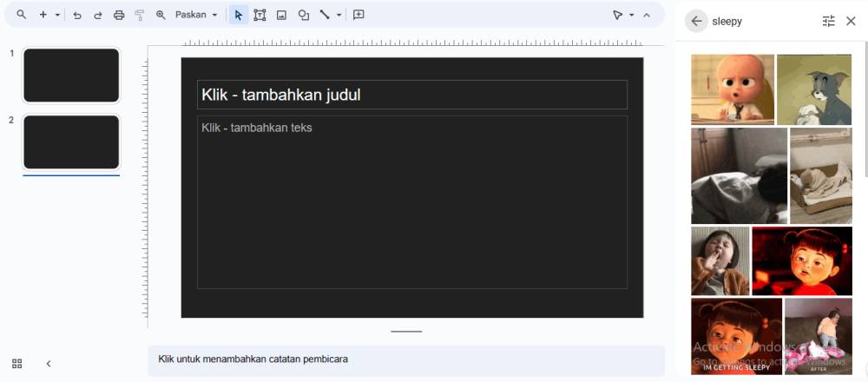The height and width of the screenshot is (382, 868).
Task: Click the search menus magnifier icon
Action: pyautogui.click(x=21, y=15)
